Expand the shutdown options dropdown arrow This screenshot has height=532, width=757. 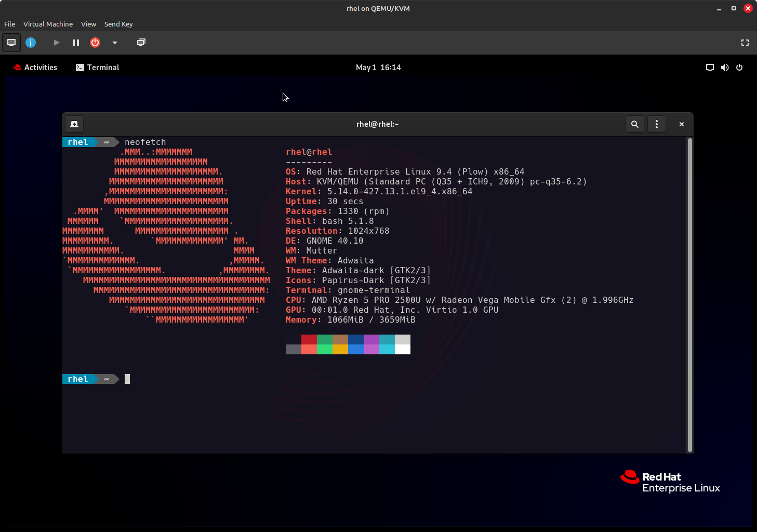(x=115, y=43)
